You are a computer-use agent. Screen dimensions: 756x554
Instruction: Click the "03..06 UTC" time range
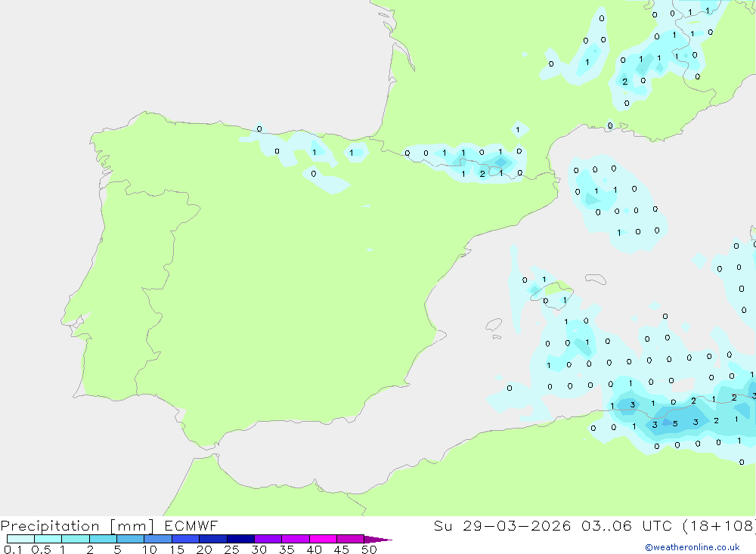[626, 525]
